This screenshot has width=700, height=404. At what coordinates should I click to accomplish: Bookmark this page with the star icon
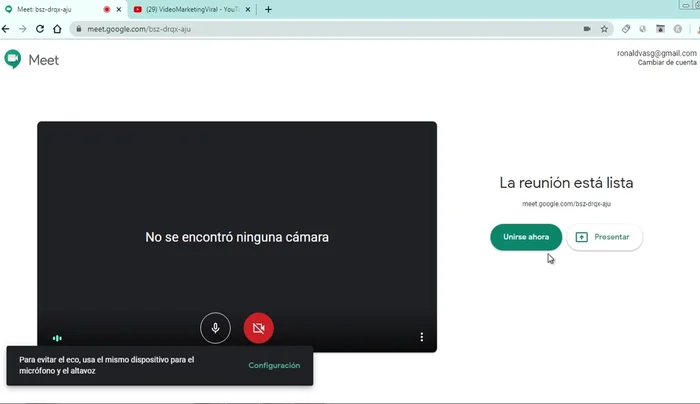pyautogui.click(x=604, y=29)
